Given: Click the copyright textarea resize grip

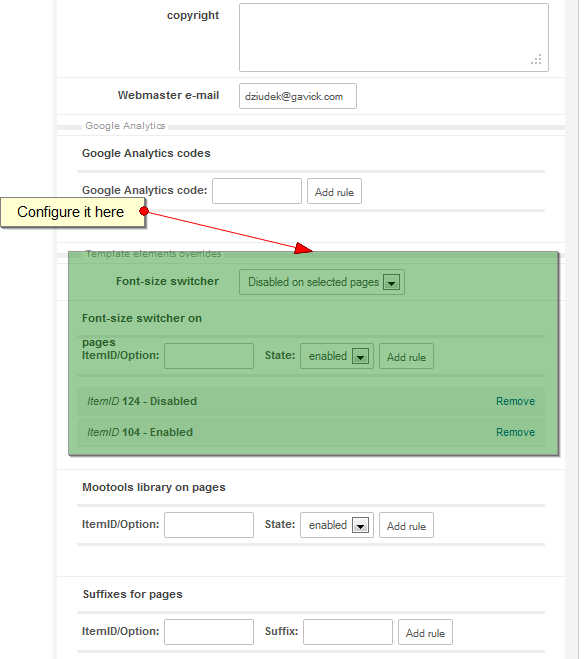Looking at the screenshot, I should tap(536, 60).
